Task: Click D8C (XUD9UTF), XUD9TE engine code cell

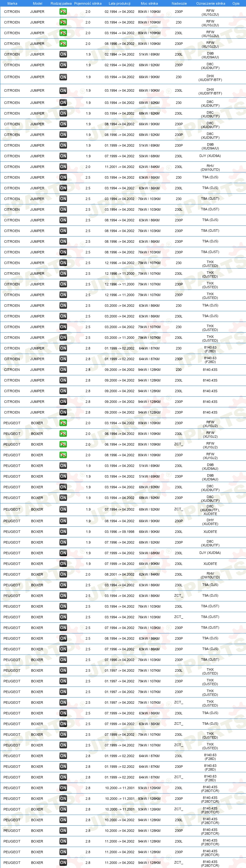Action: [210, 510]
